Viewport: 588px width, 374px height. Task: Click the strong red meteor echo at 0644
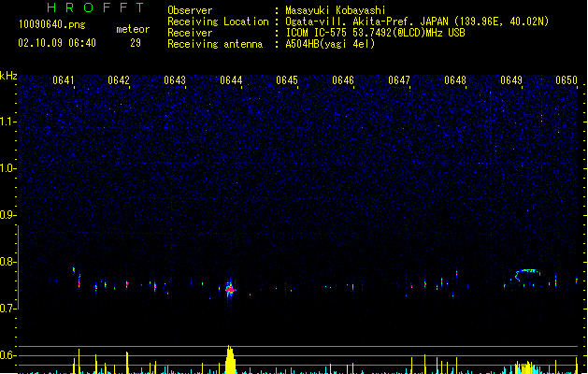point(230,289)
